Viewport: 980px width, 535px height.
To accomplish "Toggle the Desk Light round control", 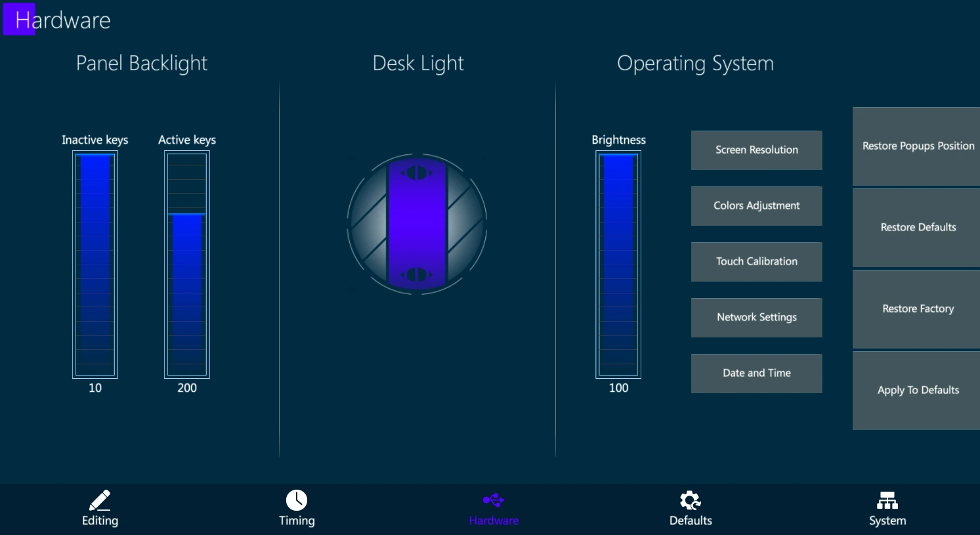I will (x=417, y=224).
